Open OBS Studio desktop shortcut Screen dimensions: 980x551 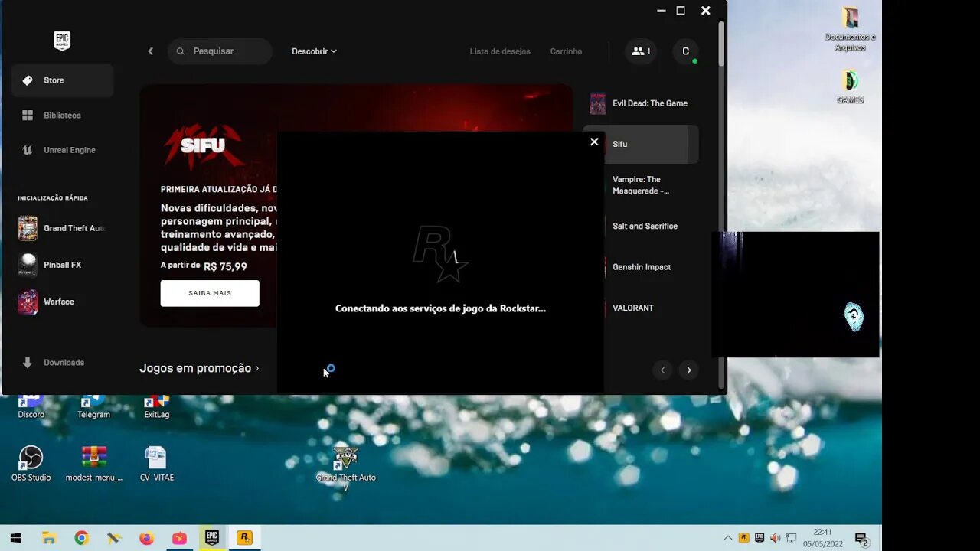(31, 464)
